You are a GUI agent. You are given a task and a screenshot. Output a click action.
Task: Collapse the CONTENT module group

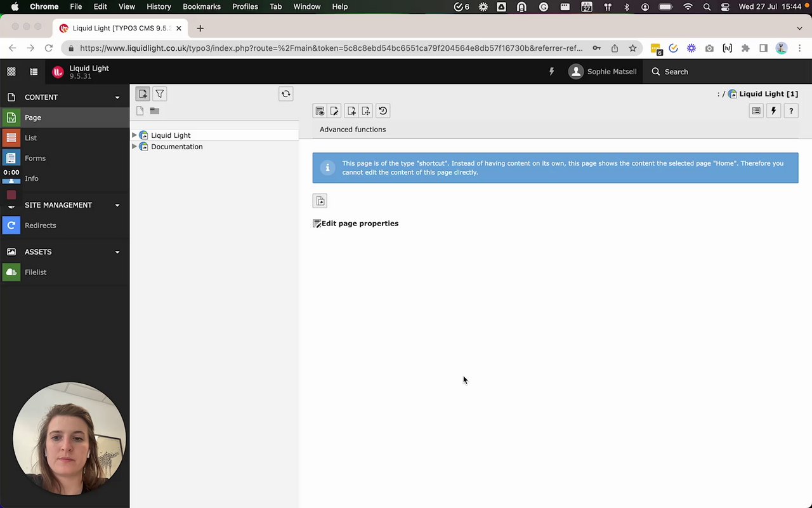(x=65, y=97)
